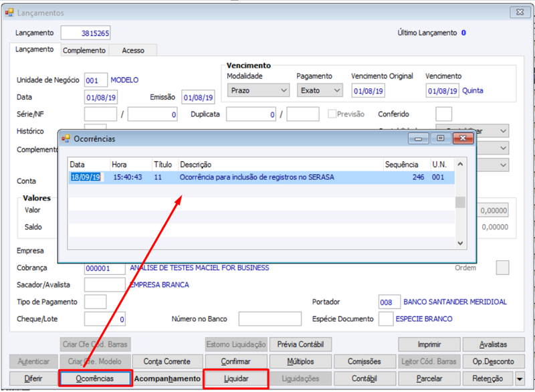Click the Vencimento date field before Quinta
This screenshot has width=535, height=392.
[x=442, y=91]
